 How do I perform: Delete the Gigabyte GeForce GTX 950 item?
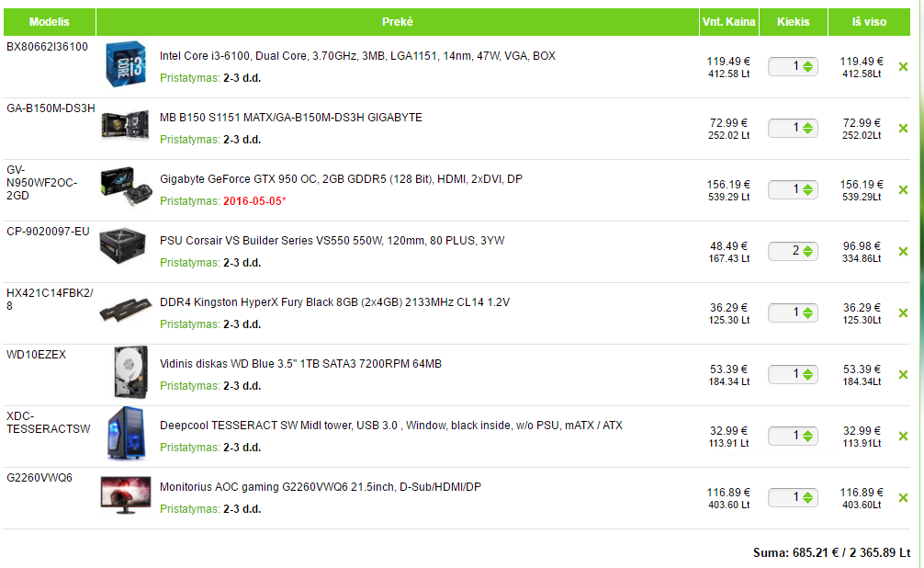(903, 190)
